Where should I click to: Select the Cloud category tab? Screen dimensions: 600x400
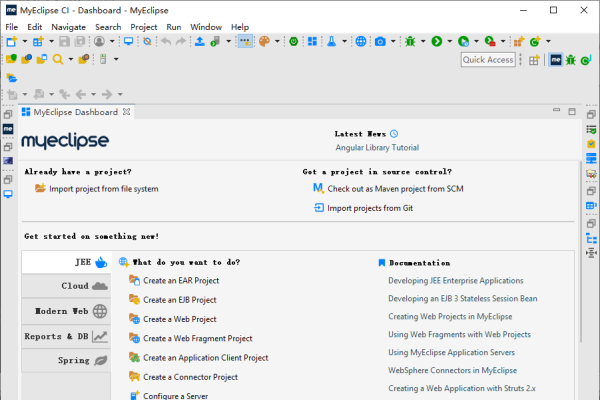coord(66,286)
